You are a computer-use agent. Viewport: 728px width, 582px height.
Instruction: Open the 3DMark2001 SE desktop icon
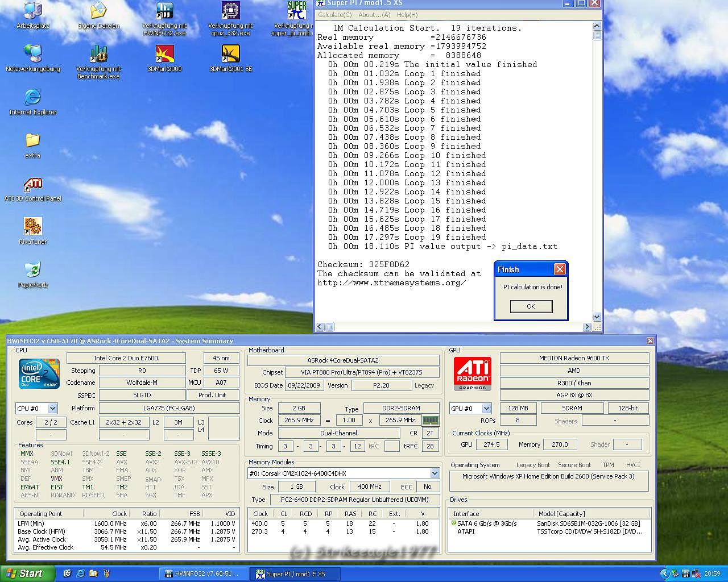pos(230,55)
